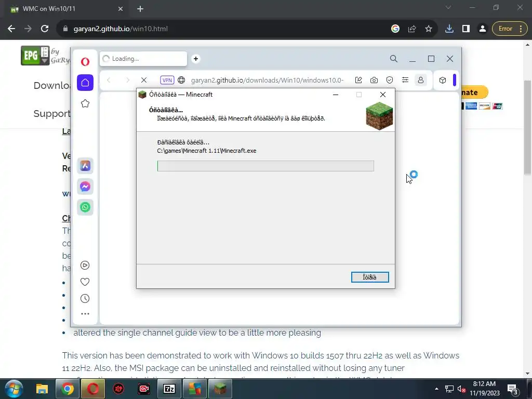Open WhatsApp in Opera sidebar
The width and height of the screenshot is (532, 399).
(x=85, y=207)
